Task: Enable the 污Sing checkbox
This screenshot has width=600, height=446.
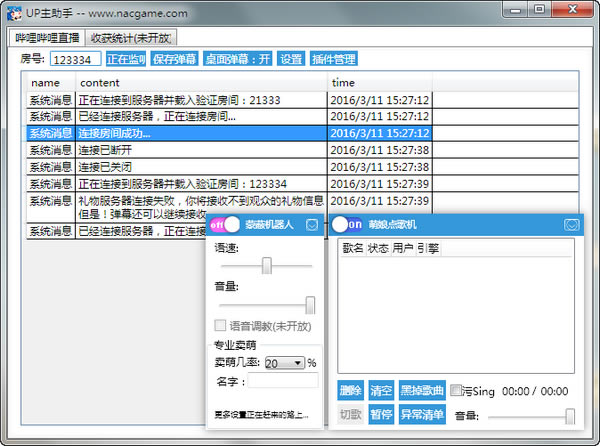Action: (x=457, y=391)
